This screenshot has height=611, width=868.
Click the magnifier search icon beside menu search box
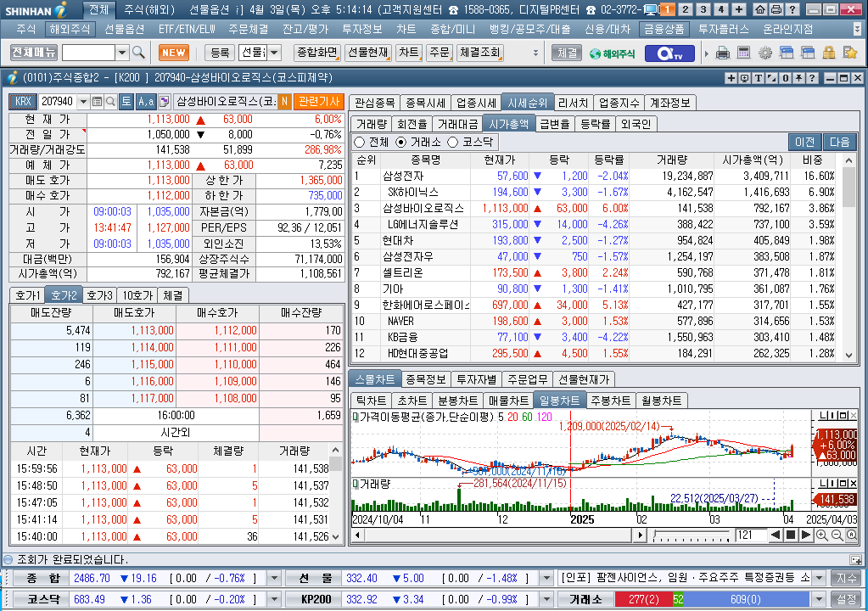click(139, 53)
